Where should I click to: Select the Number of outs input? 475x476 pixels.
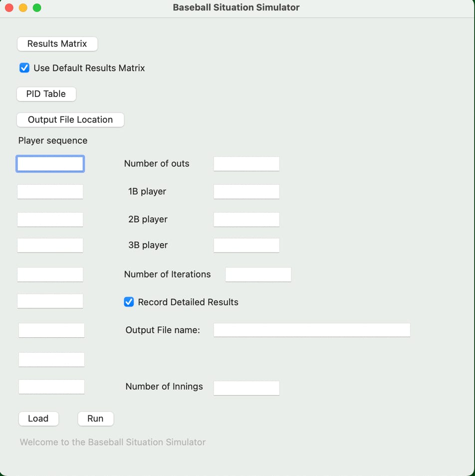[x=246, y=164]
